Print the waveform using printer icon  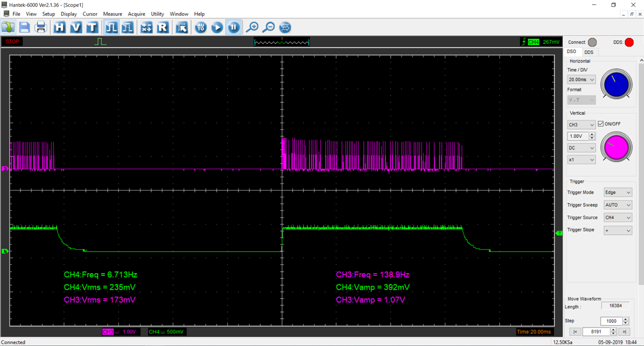[41, 27]
